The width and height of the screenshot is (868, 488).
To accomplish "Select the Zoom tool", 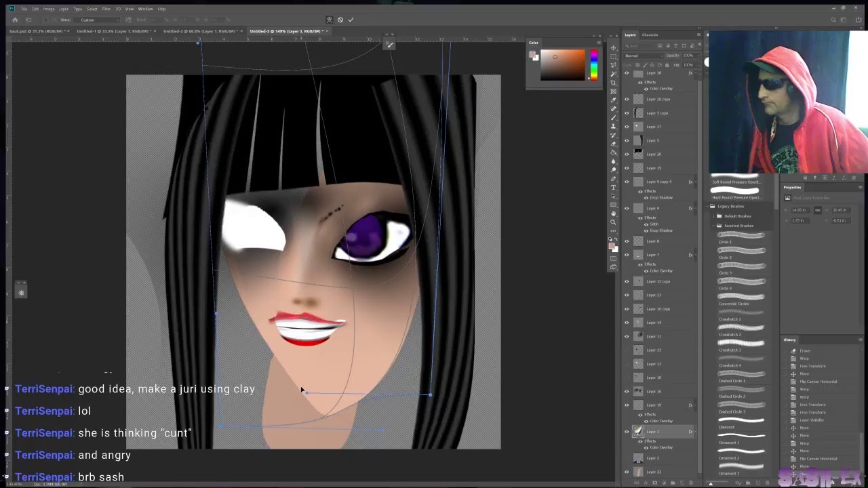I will (614, 222).
